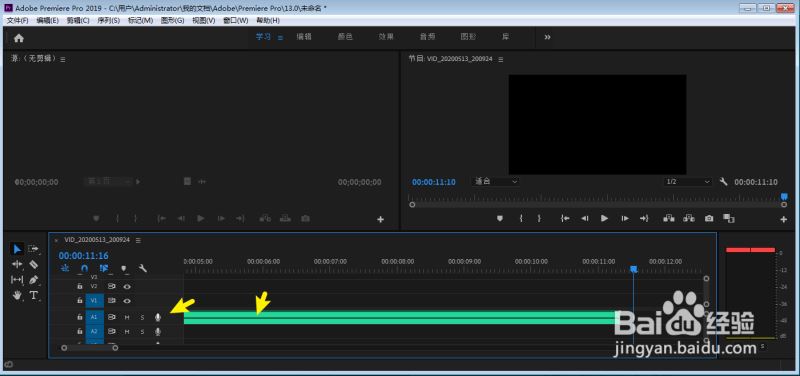The image size is (800, 376).
Task: Mark Out point in Program Monitor
Action: [539, 218]
